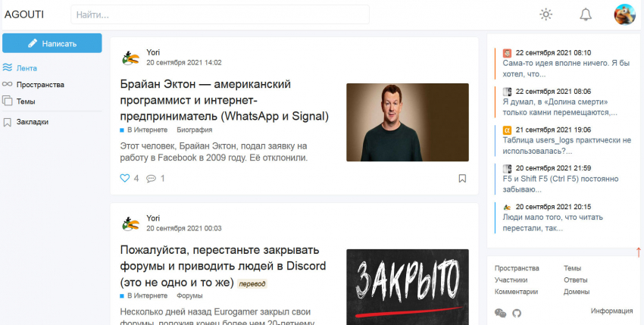Click avatar of 22 сентября 08:06 comment
Screen dimensions: 644x325
(507, 92)
